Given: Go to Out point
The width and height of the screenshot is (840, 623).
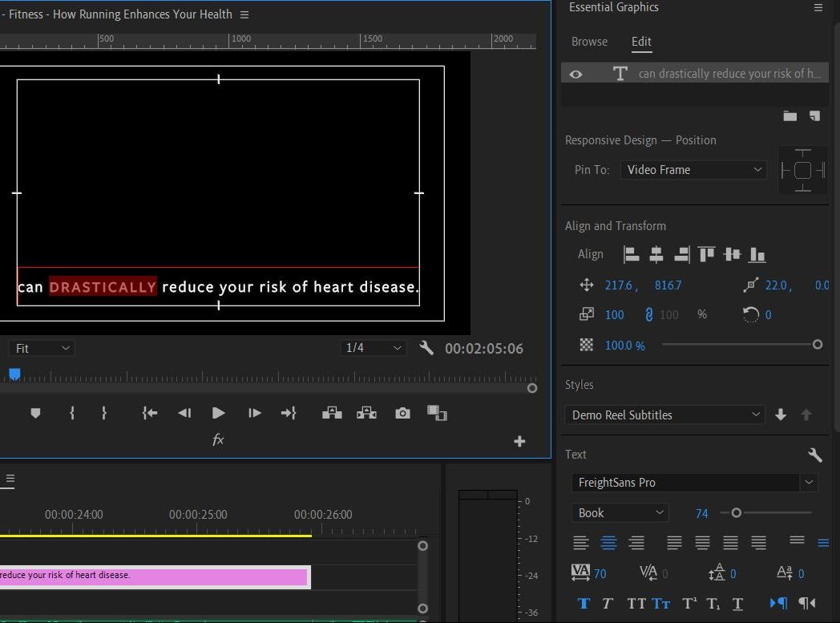Looking at the screenshot, I should point(289,413).
